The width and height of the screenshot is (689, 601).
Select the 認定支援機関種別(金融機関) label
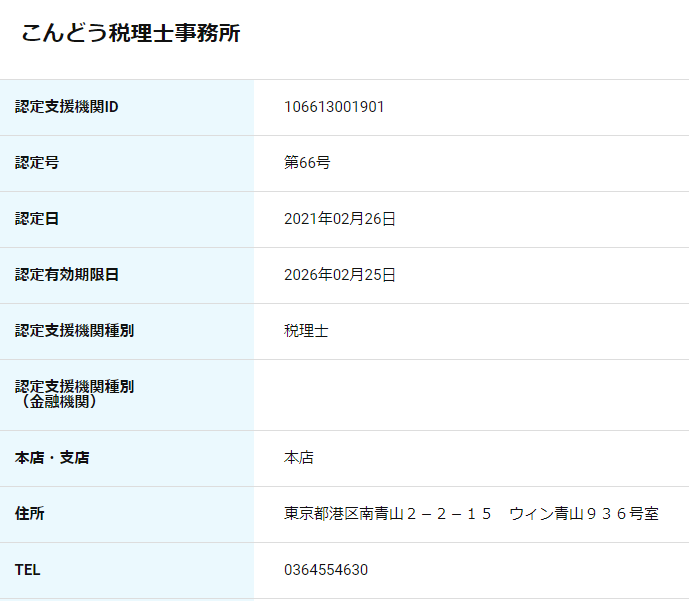74,394
